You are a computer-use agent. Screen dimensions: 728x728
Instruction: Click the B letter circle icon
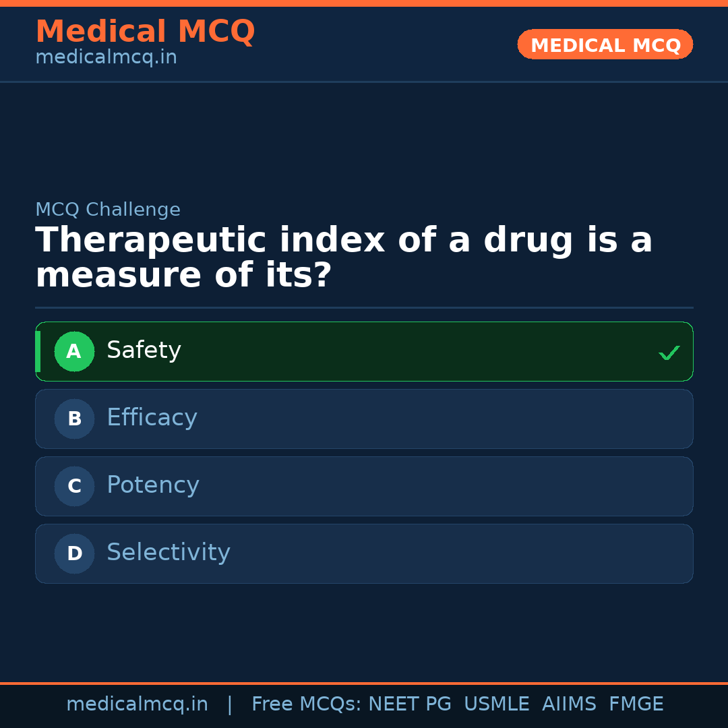pyautogui.click(x=74, y=419)
